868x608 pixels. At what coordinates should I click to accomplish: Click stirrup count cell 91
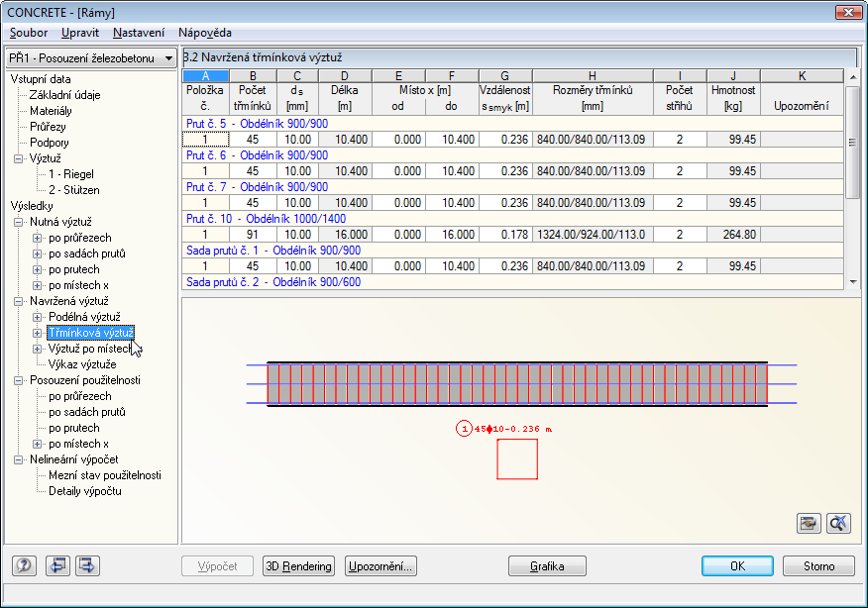click(253, 235)
